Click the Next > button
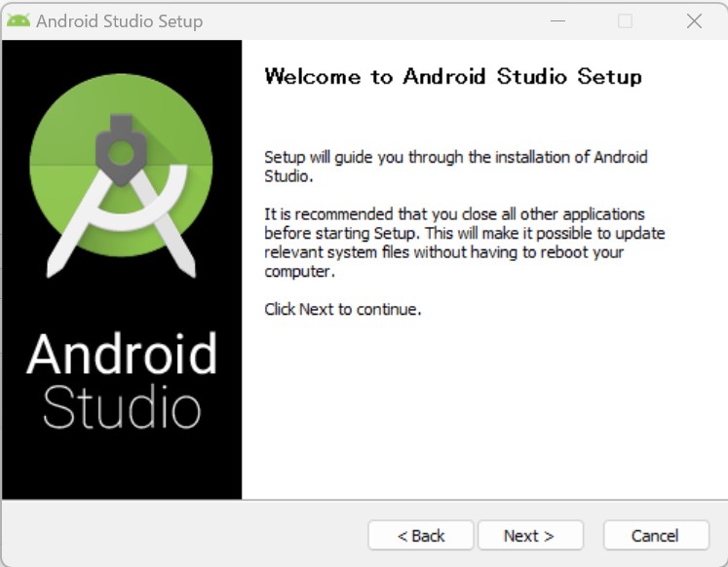Viewport: 728px width, 567px height. coord(530,536)
